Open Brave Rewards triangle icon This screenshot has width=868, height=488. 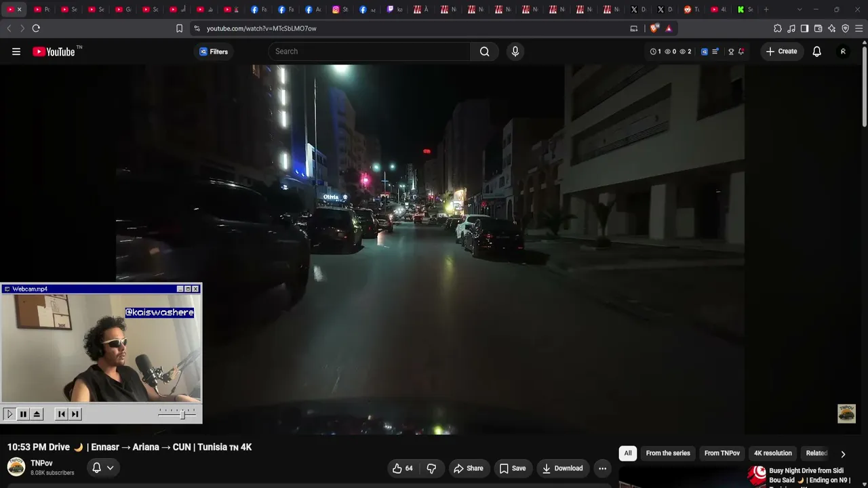coord(669,28)
